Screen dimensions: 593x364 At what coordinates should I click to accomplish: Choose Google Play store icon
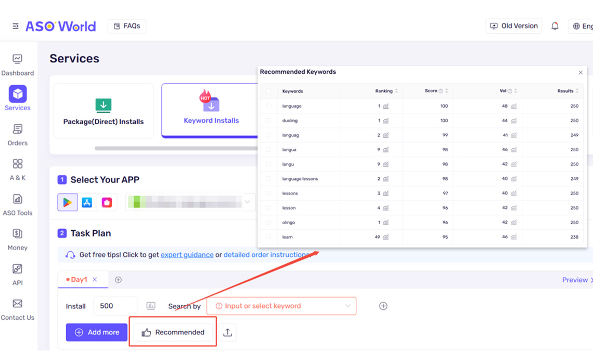[67, 202]
